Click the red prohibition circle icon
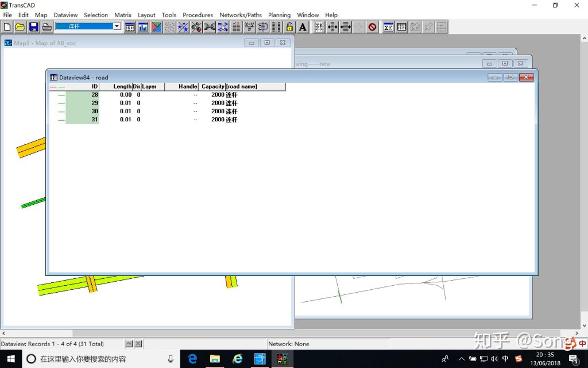588x368 pixels. click(x=372, y=27)
